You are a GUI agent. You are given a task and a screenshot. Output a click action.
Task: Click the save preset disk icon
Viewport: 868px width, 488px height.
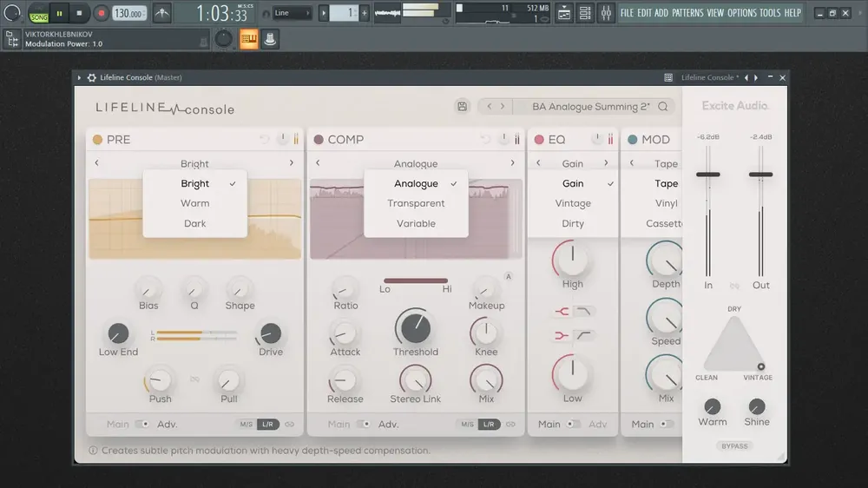click(x=463, y=106)
